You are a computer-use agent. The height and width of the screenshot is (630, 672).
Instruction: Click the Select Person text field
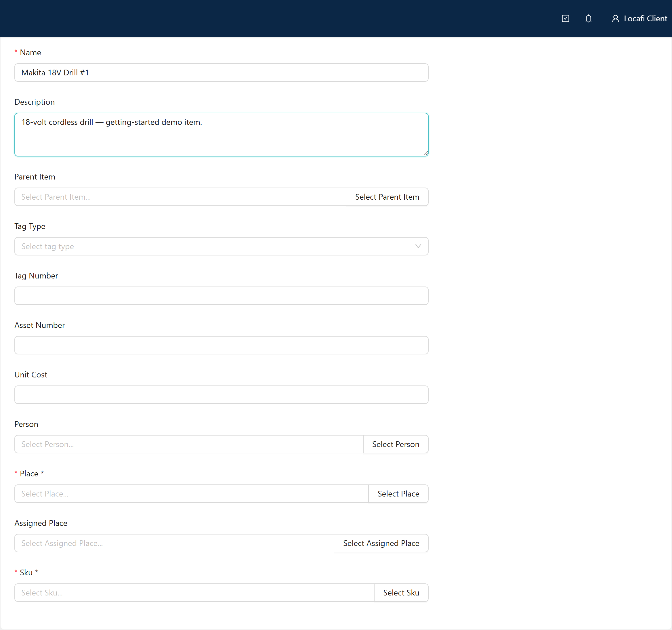click(x=189, y=444)
